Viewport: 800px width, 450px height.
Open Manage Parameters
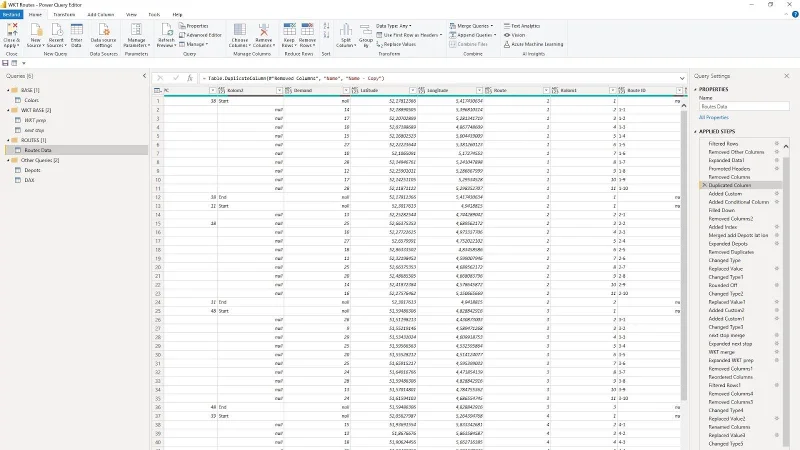[x=136, y=35]
